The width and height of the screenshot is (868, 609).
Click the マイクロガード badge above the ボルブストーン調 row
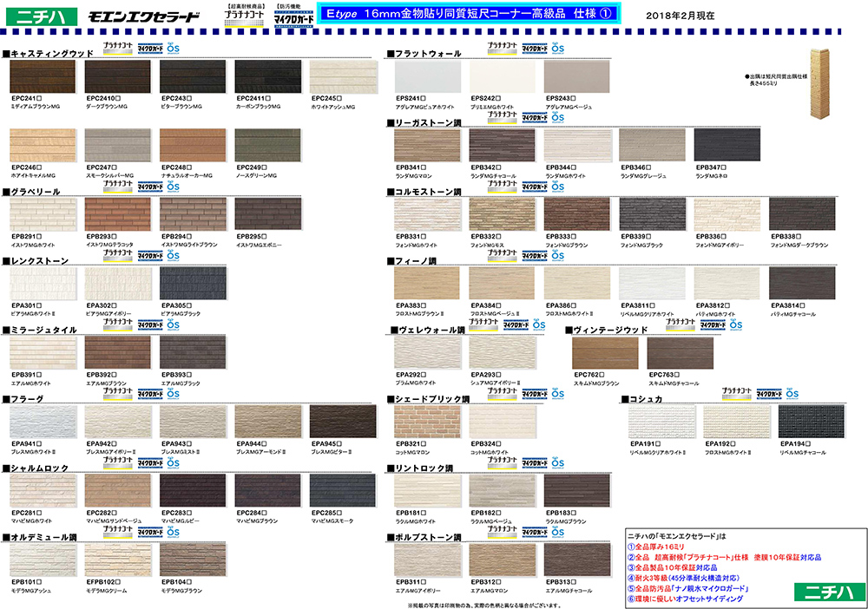(534, 532)
